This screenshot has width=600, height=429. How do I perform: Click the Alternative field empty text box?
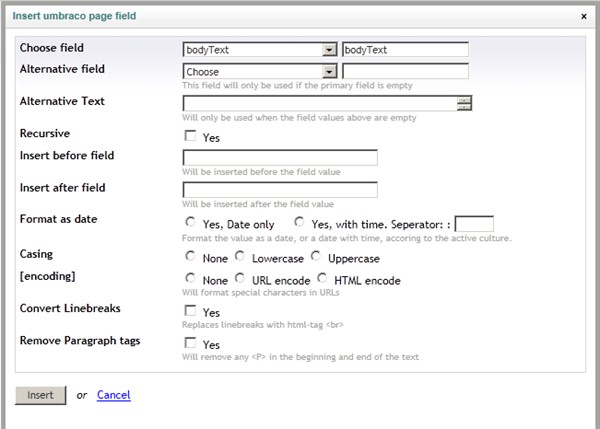click(405, 72)
